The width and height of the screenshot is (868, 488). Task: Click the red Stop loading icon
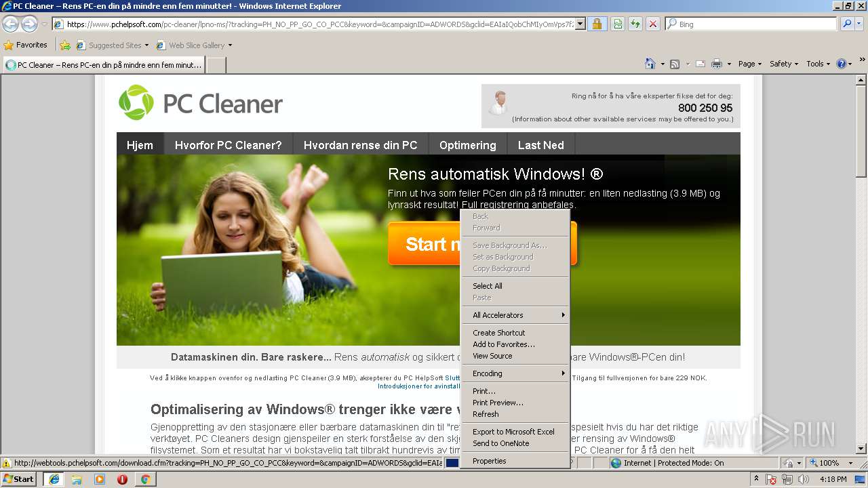pos(653,24)
